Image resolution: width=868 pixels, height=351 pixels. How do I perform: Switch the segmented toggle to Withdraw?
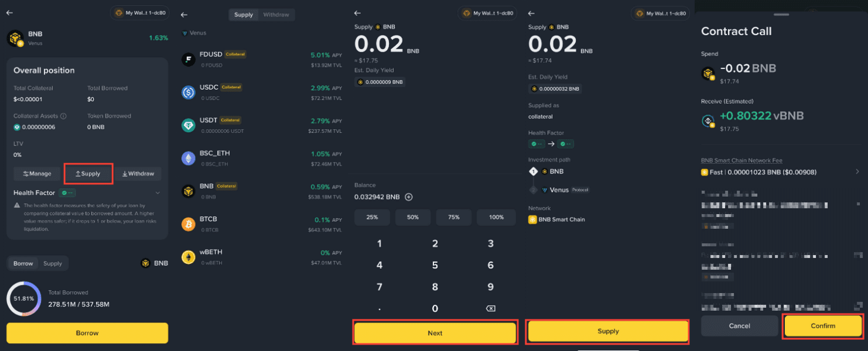276,15
